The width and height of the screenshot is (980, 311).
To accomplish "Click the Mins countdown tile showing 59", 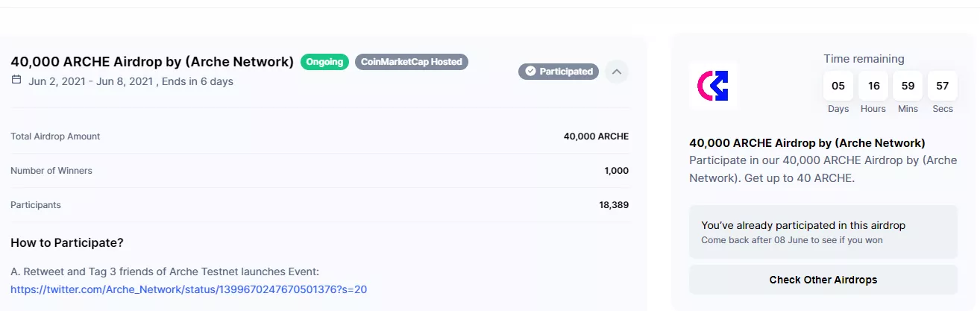I will tap(908, 86).
